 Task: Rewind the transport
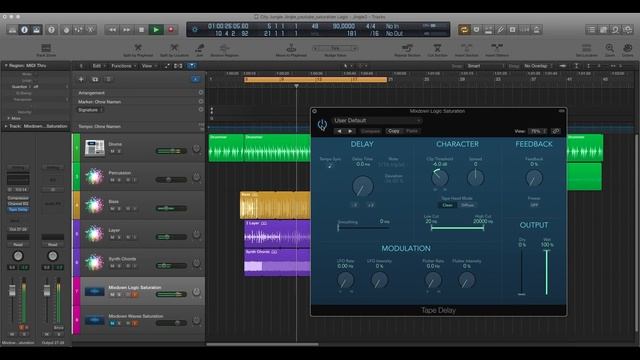pyautogui.click(x=112, y=30)
